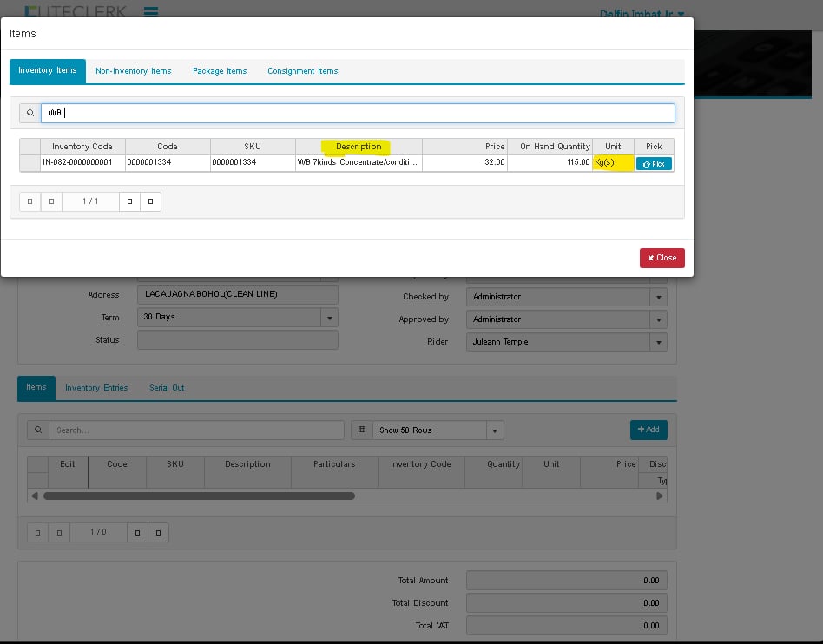Open the Approved by Administrator dropdown
The width and height of the screenshot is (823, 644).
(x=659, y=319)
